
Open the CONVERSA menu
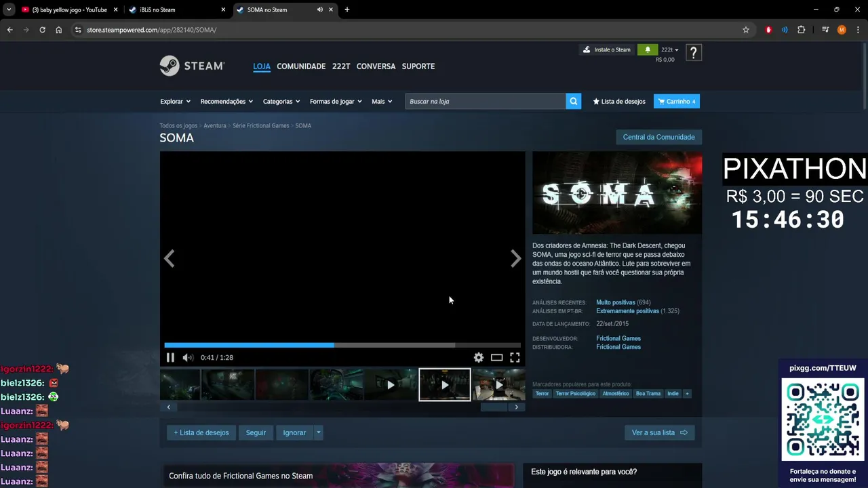pos(376,66)
